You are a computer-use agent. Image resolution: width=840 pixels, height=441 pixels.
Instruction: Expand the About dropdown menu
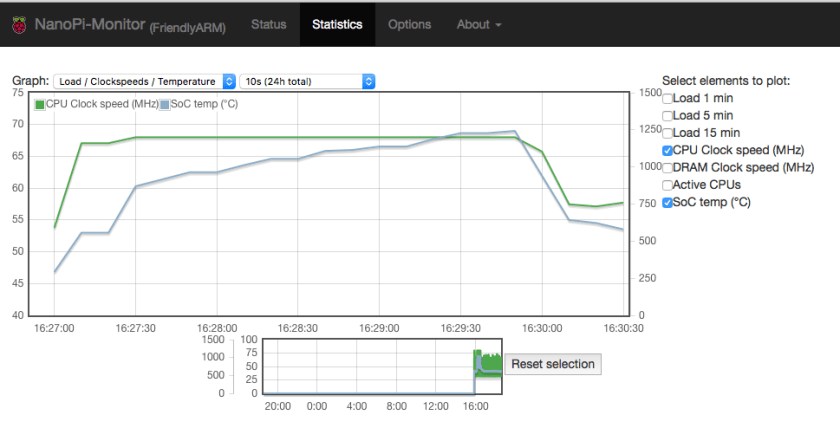click(479, 24)
